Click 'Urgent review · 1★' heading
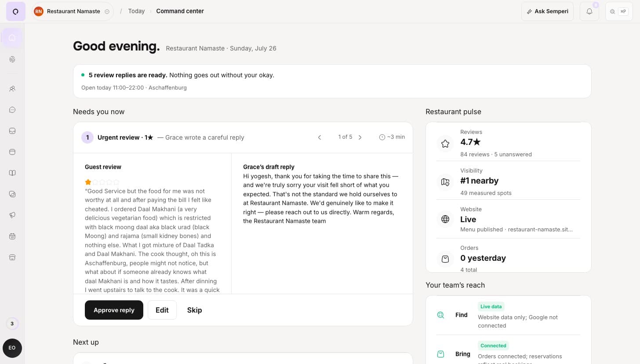The image size is (640, 364). (125, 137)
